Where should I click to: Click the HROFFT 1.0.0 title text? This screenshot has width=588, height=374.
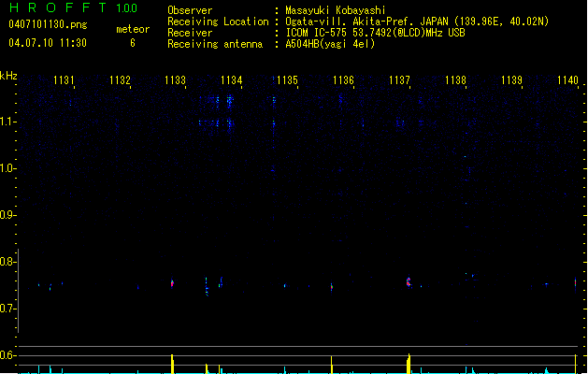73,7
